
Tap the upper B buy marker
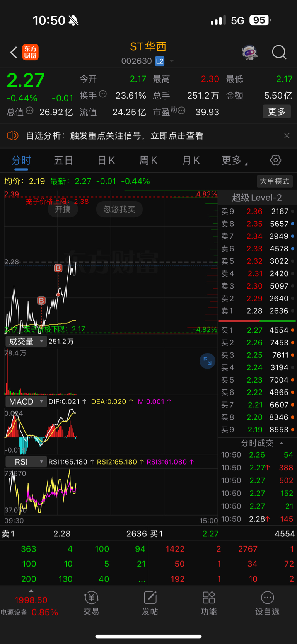click(x=58, y=268)
